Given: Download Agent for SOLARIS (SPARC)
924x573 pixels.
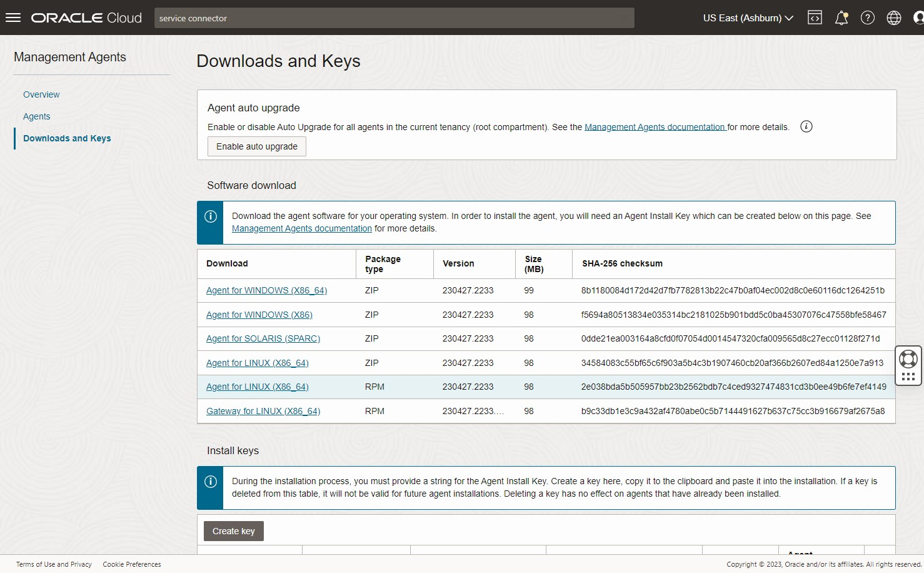Looking at the screenshot, I should coord(263,338).
